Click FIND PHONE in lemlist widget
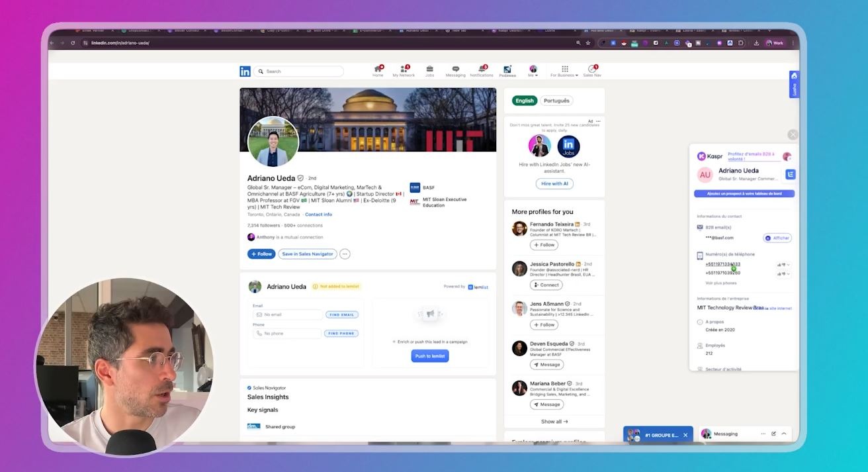This screenshot has width=868, height=472. click(342, 333)
